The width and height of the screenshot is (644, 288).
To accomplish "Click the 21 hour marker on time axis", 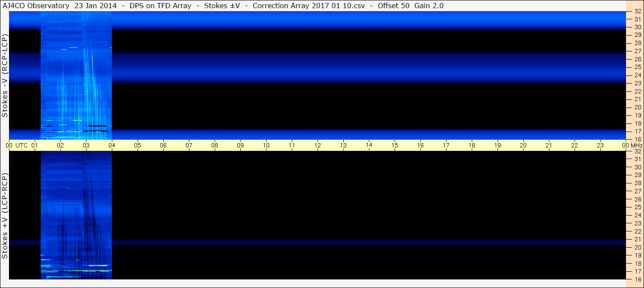I will [549, 145].
